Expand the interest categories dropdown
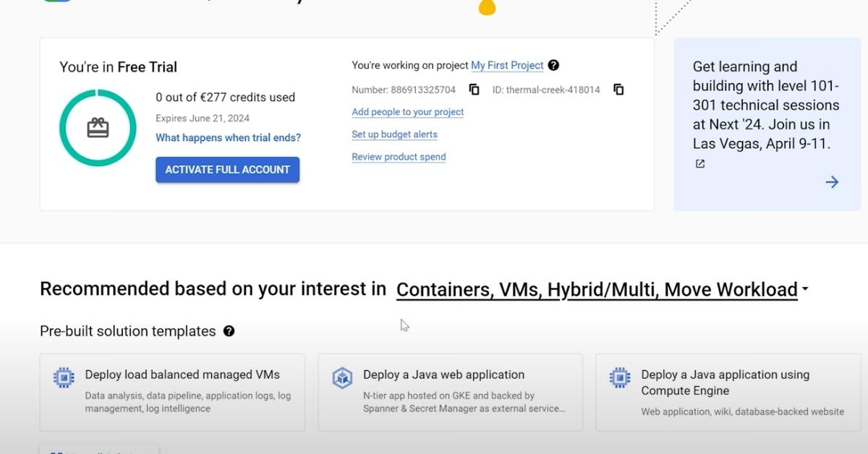Viewport: 868px width, 454px height. (602, 290)
